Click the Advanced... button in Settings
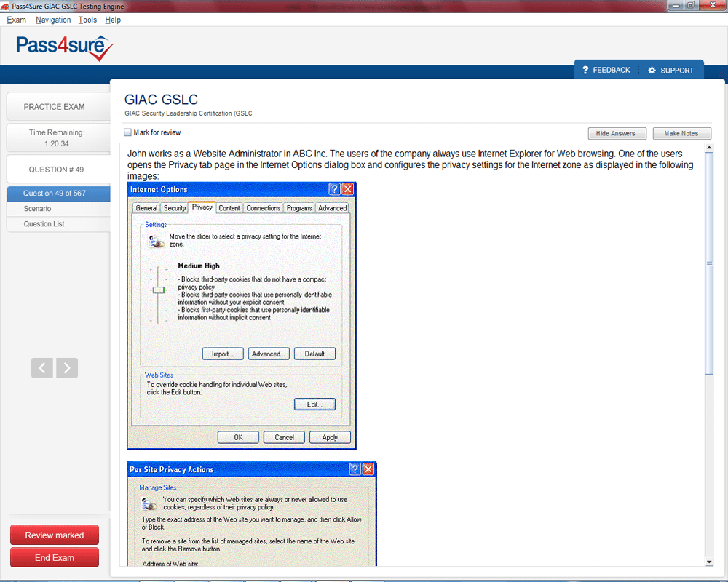This screenshot has height=582, width=728. click(269, 354)
